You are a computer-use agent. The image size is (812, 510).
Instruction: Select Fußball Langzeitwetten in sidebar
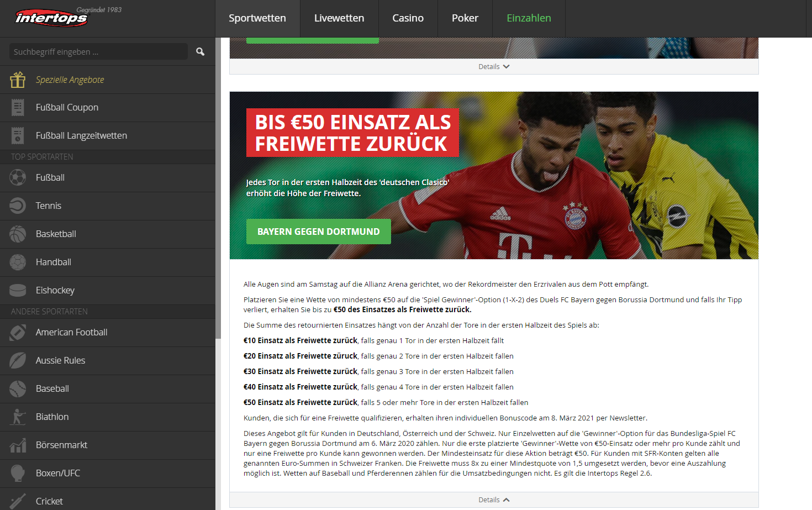pos(107,135)
